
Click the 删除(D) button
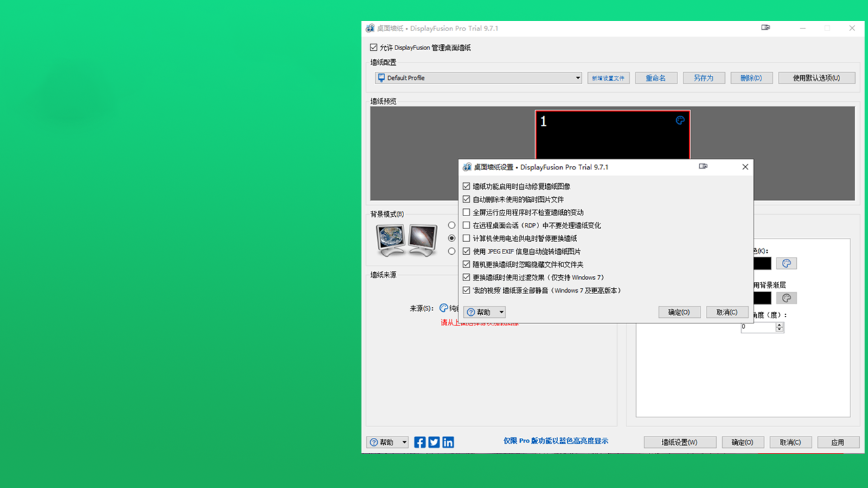pos(751,78)
